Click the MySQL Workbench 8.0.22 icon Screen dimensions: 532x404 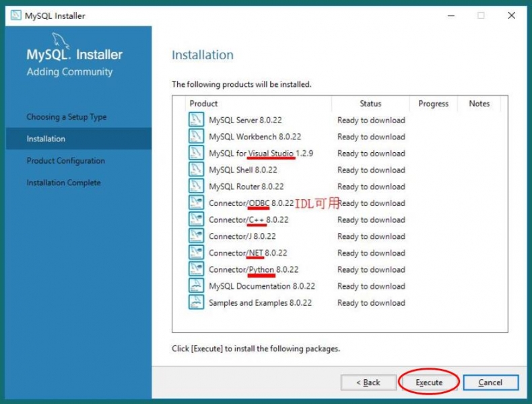click(x=196, y=137)
